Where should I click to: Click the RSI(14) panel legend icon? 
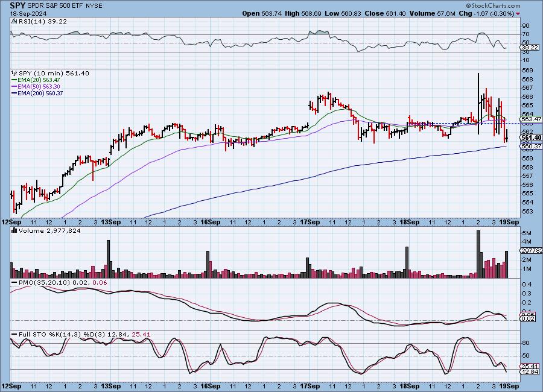[14, 21]
